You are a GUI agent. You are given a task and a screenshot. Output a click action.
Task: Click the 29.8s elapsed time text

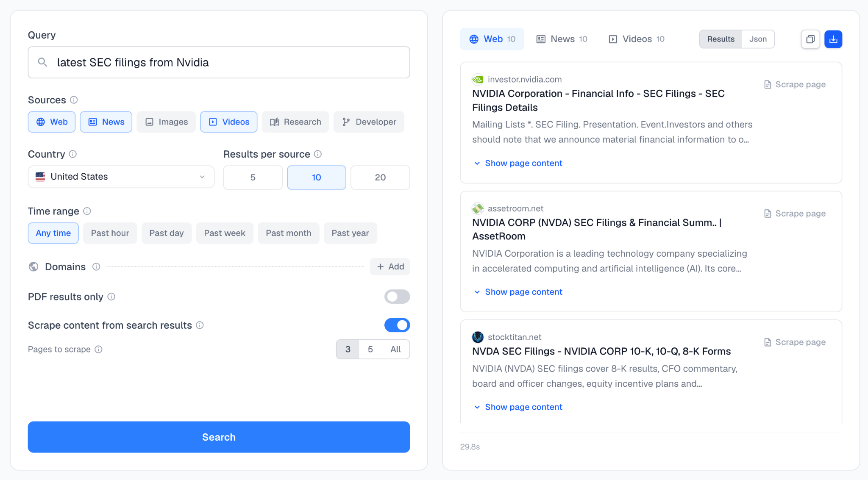[x=470, y=447]
